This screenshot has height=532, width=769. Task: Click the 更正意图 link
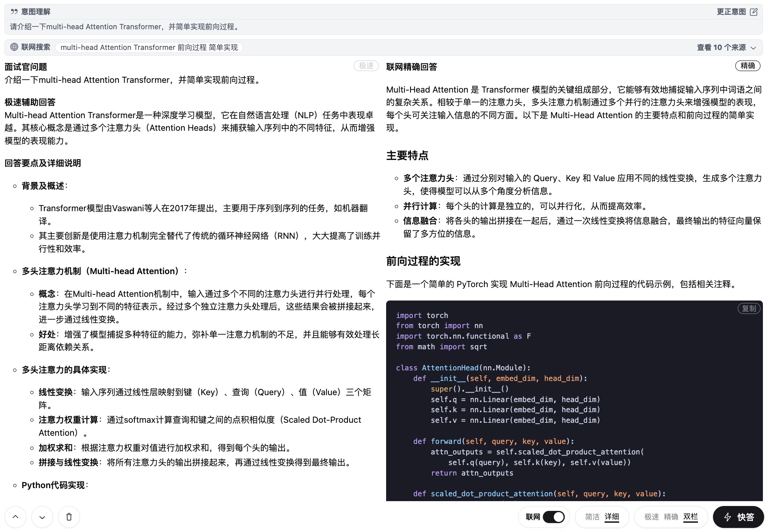pos(731,12)
